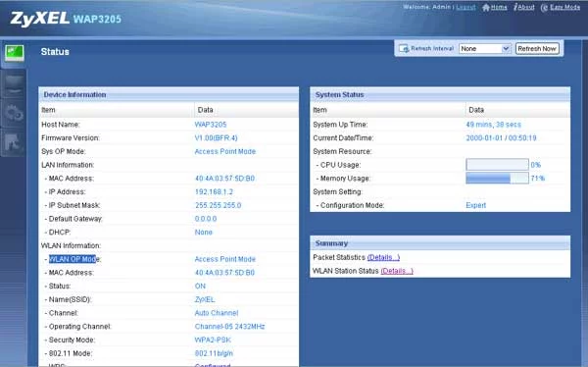Click the Easy Mode icon
This screenshot has height=367, width=588.
pos(544,8)
